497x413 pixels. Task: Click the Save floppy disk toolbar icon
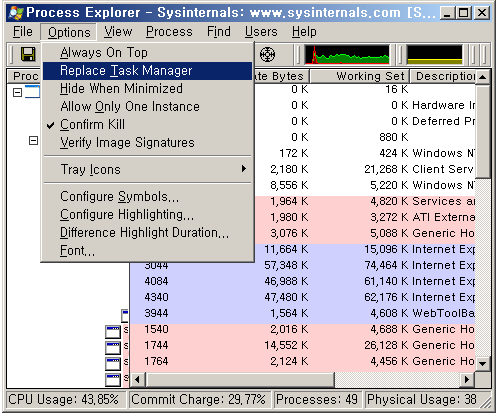pyautogui.click(x=28, y=54)
